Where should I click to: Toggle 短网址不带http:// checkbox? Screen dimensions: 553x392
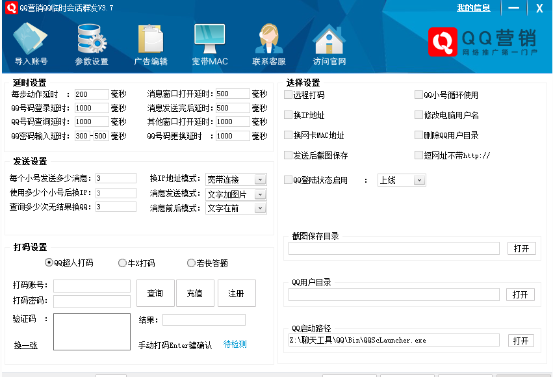coord(418,155)
